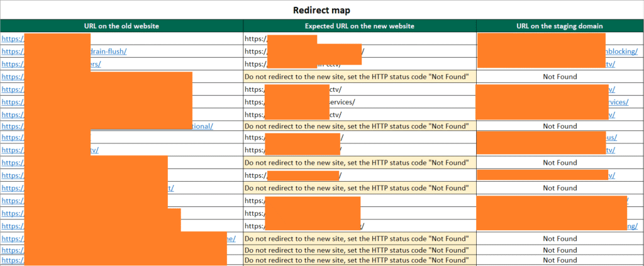Open the staging link ending 'us/'
644x266 pixels.
pos(611,138)
